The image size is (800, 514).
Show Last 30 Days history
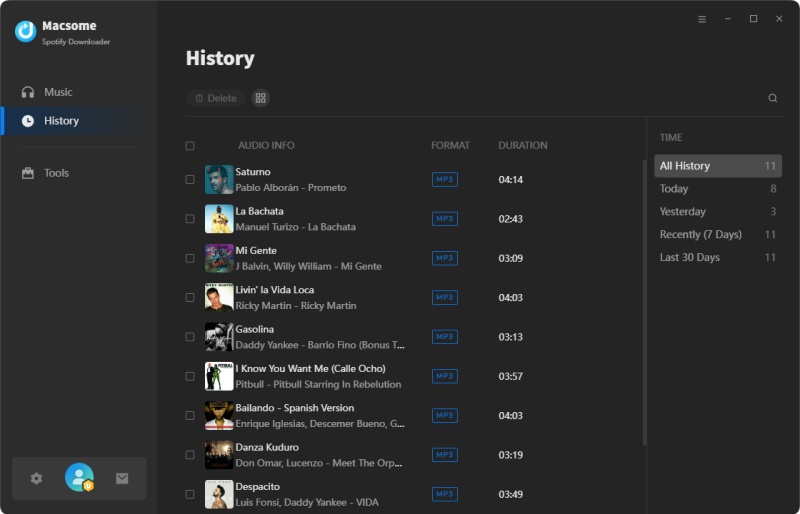click(x=718, y=258)
